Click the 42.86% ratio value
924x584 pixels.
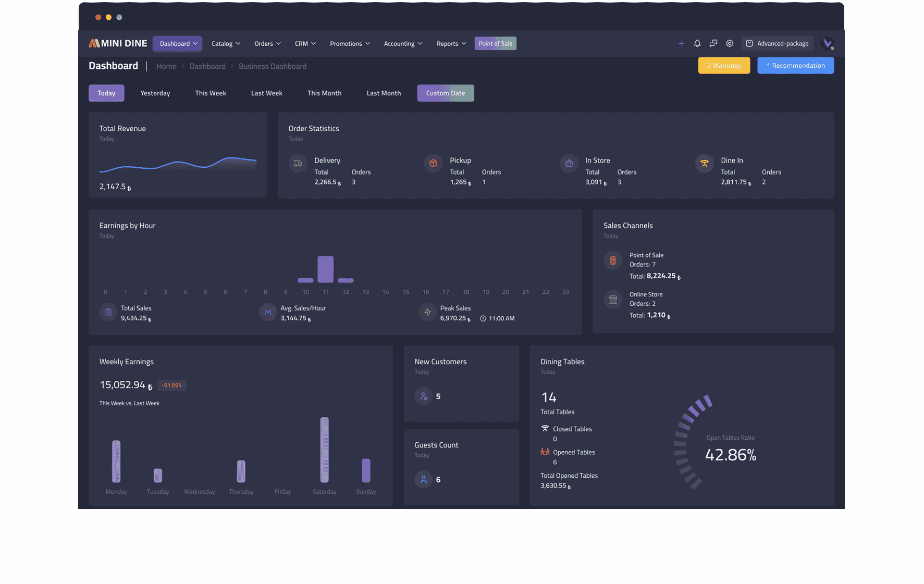(x=731, y=455)
